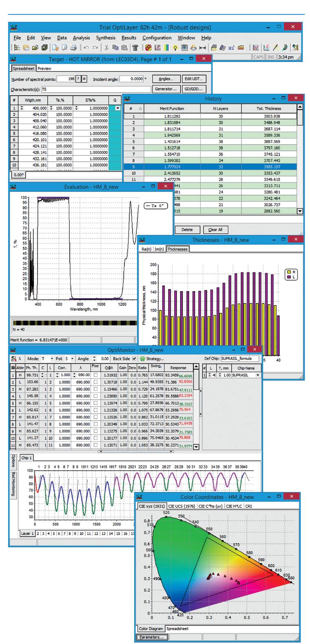Click the Generator... button
This screenshot has height=644, width=310.
166,89
